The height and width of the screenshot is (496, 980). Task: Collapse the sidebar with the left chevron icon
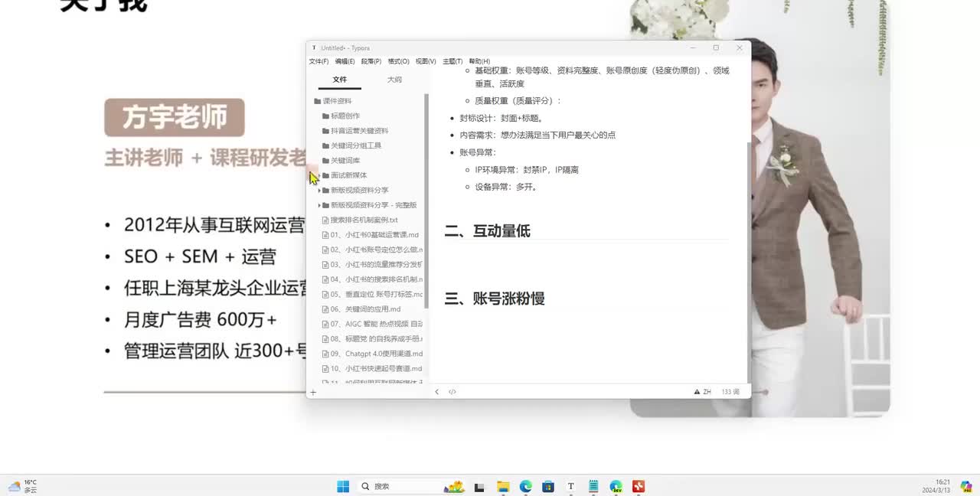pyautogui.click(x=437, y=392)
